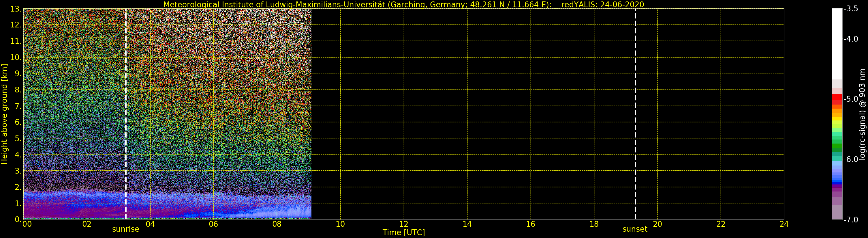Screen dimensions: 868x238
Task: Click the plot title mentioning redYALIS: 24-06-2020
Action: 403,5
